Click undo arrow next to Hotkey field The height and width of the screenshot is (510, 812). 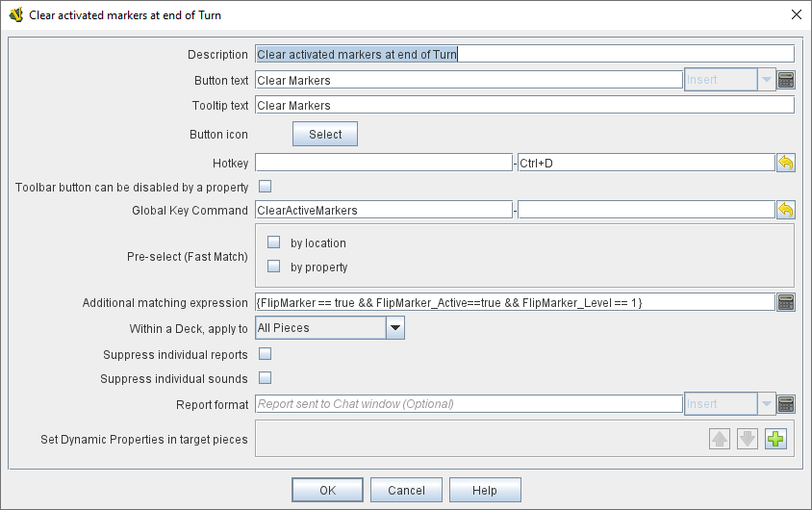786,163
